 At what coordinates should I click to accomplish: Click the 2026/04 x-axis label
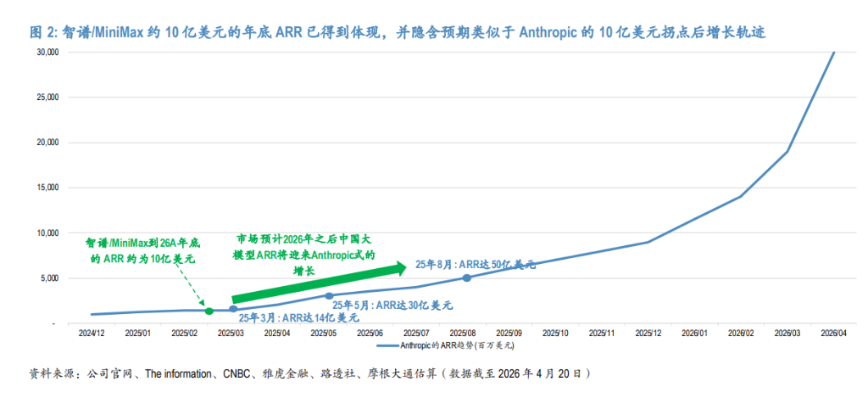tap(833, 334)
